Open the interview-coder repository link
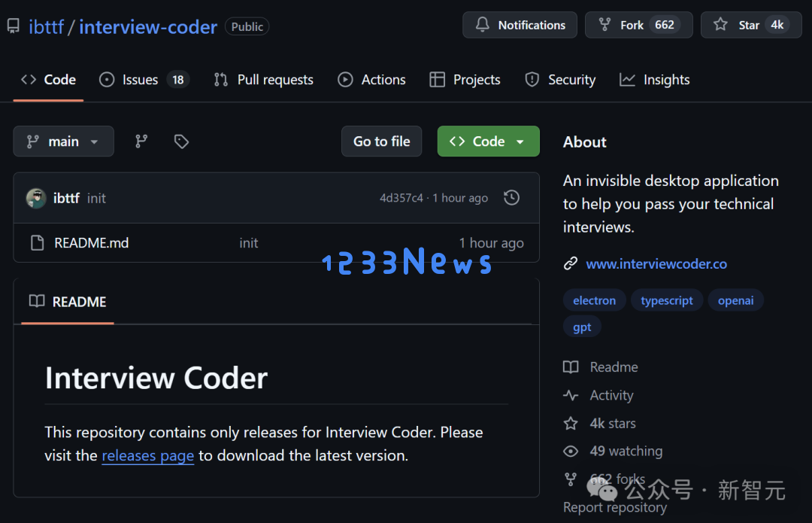Screen dimensions: 812x523 pyautogui.click(x=148, y=26)
